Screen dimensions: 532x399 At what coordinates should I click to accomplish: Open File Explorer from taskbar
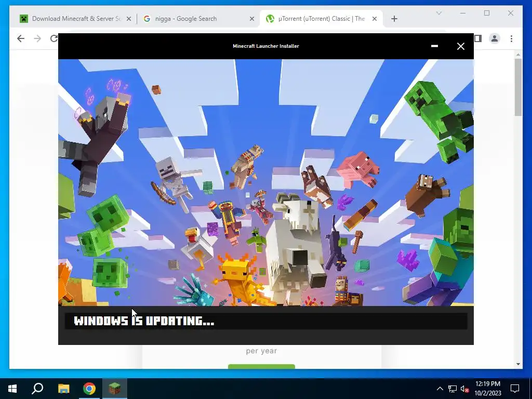tap(63, 389)
